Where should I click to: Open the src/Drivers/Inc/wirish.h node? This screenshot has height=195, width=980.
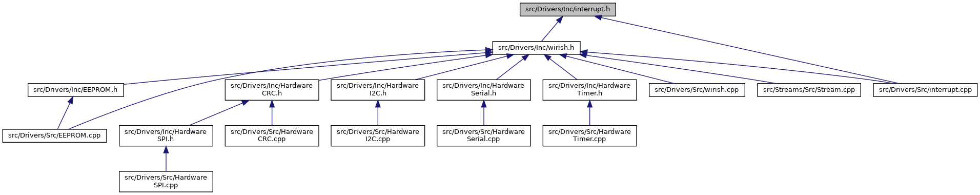tap(536, 48)
